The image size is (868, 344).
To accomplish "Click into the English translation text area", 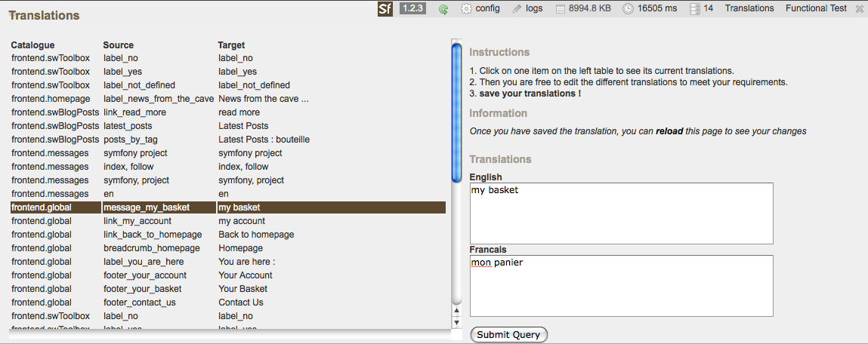I will click(x=621, y=213).
